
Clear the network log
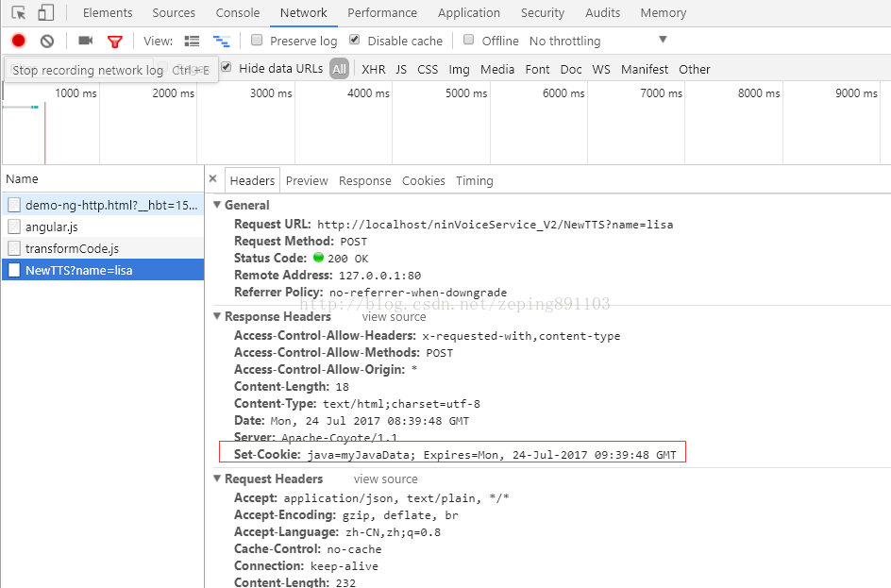tap(47, 41)
